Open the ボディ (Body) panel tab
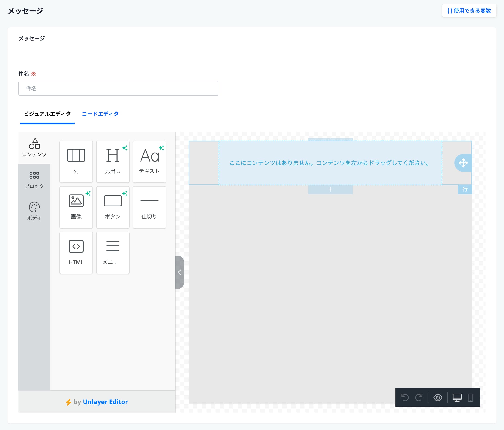This screenshot has width=504, height=430. click(34, 211)
